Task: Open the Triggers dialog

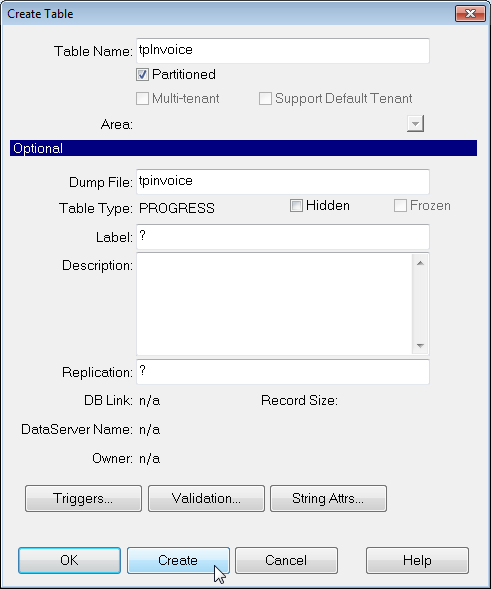Action: (x=83, y=498)
